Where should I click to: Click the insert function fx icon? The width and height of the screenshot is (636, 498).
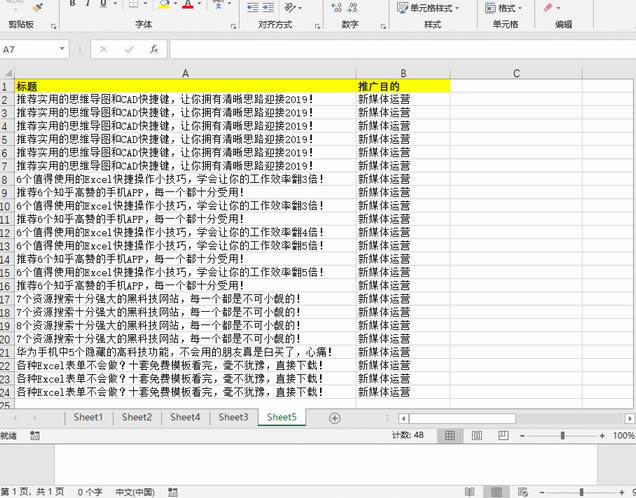tap(153, 48)
